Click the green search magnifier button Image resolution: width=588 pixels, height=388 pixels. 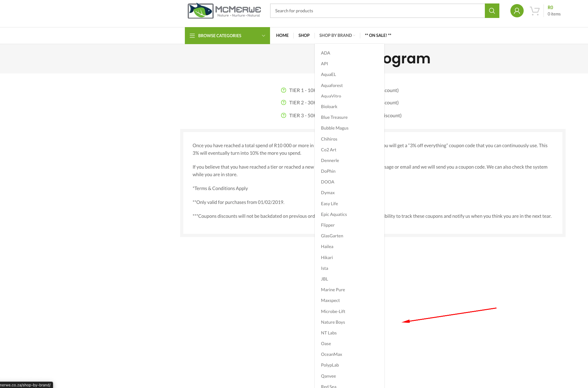492,11
